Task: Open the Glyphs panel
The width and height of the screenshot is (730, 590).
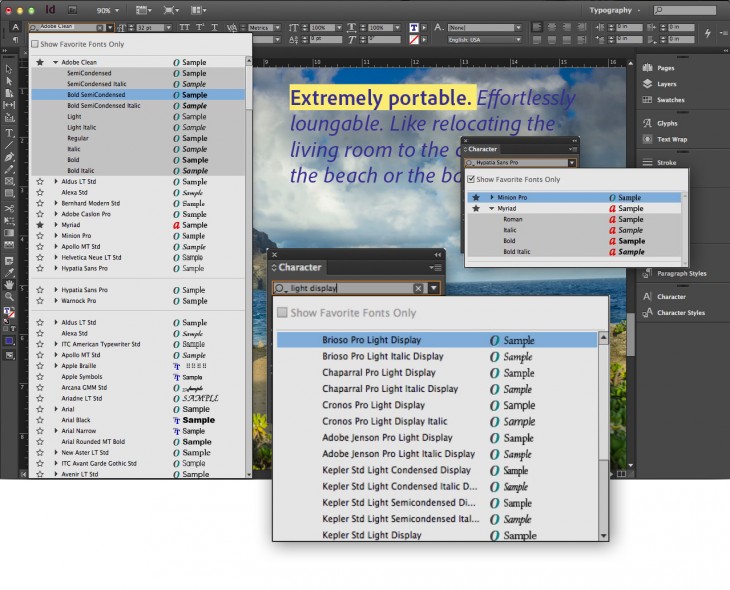Action: pyautogui.click(x=661, y=123)
